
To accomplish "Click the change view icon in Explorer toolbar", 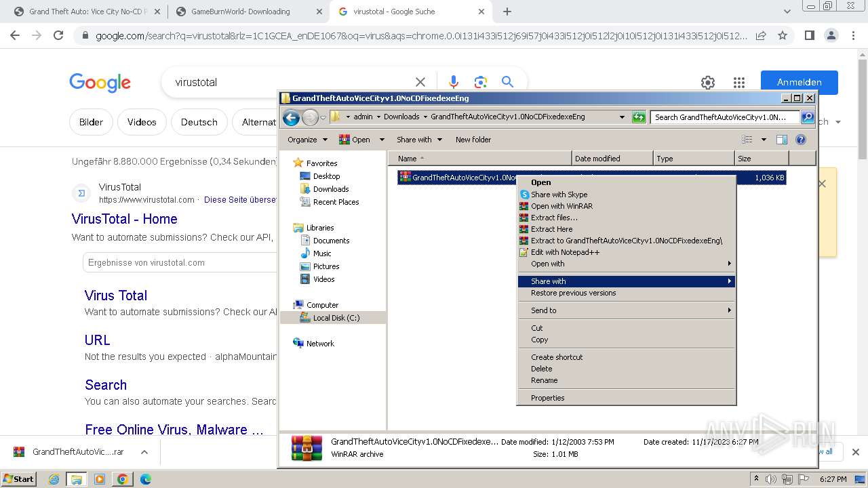I will (747, 140).
